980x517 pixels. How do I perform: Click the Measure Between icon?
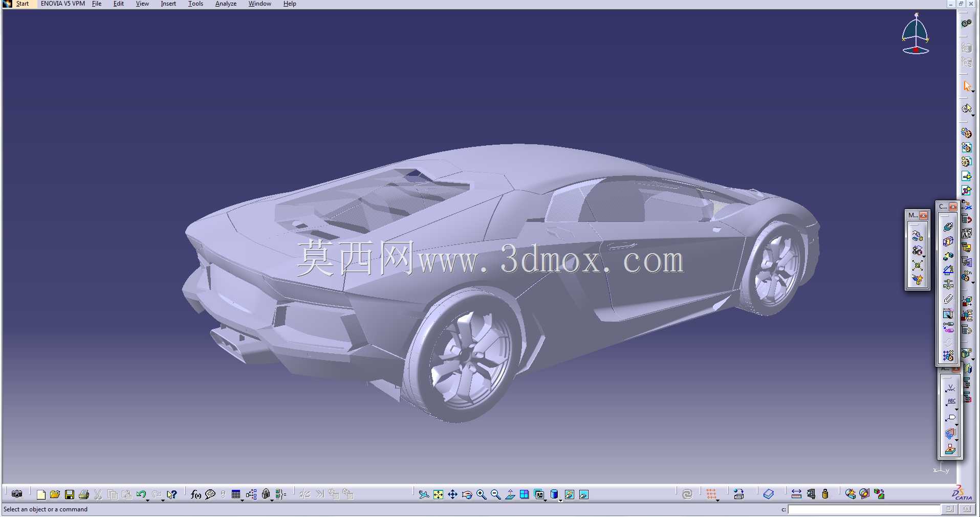click(796, 494)
